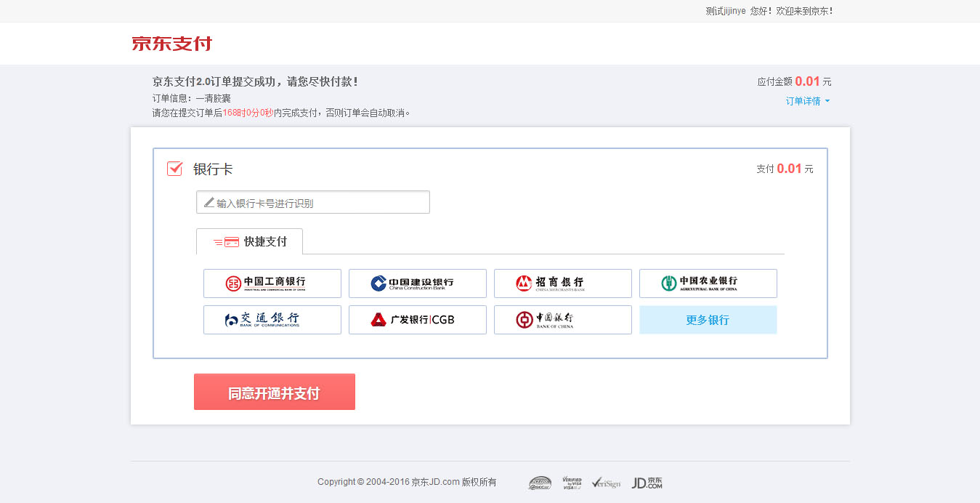Click the username 测试jijinye in header
Viewport: 980px width, 503px height.
tap(726, 11)
